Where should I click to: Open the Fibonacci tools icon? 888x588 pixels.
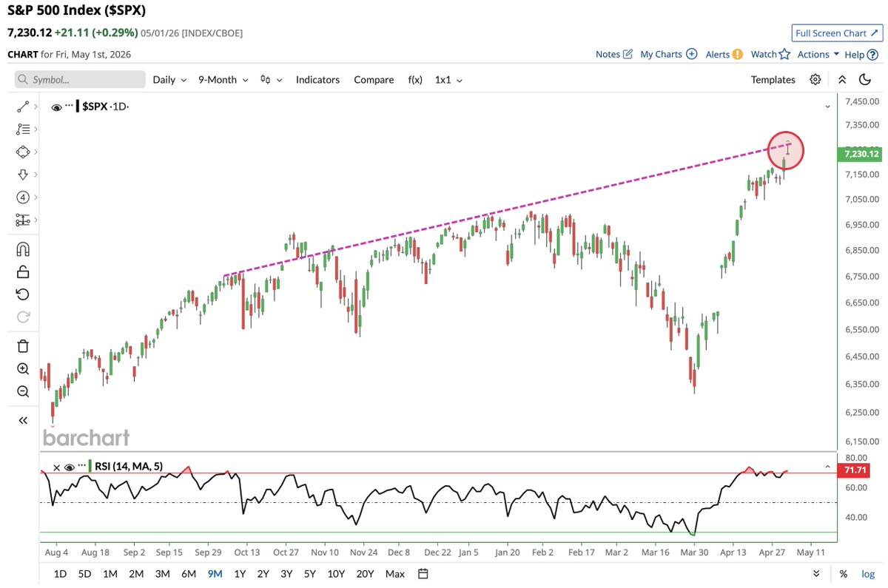click(x=22, y=129)
